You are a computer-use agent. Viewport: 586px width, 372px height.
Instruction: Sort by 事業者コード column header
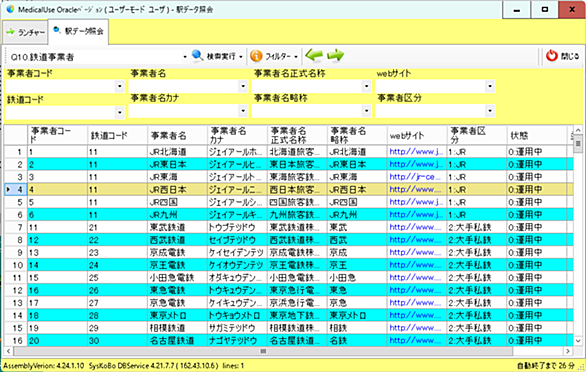tap(58, 135)
